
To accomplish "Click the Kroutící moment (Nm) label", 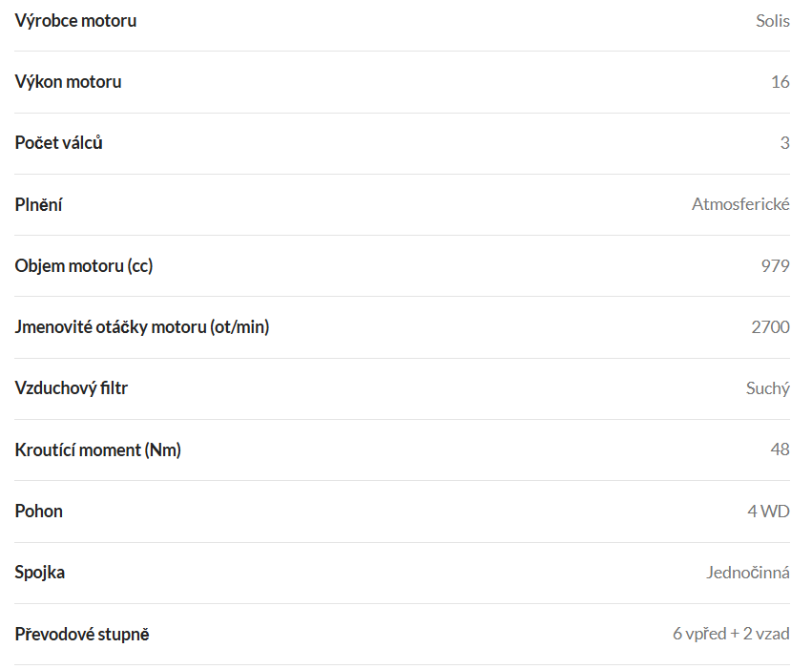I will click(x=98, y=449).
